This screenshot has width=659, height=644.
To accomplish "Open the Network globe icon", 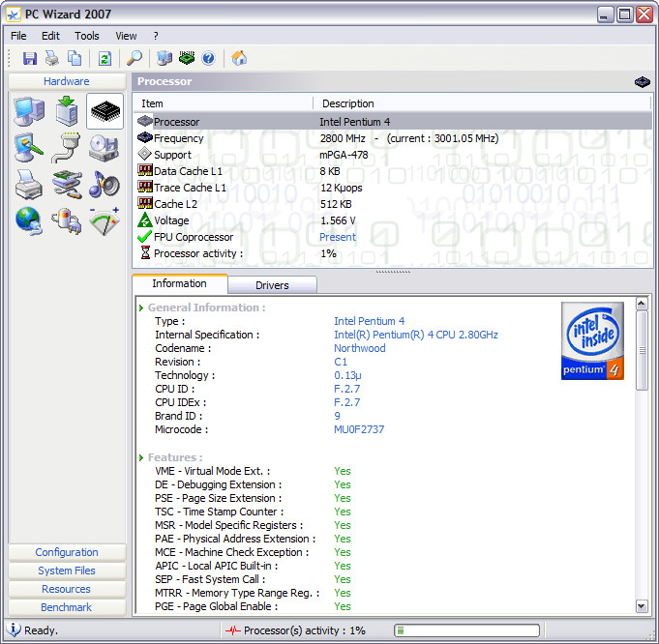I will coord(29,220).
